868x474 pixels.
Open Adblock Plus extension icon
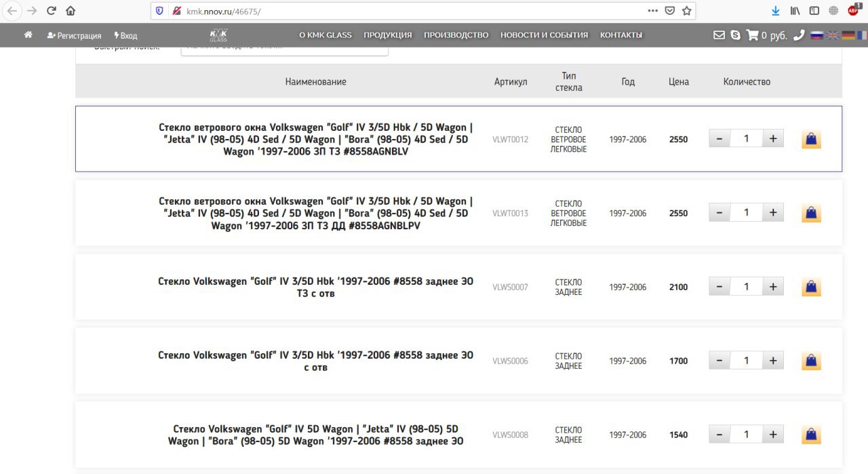tap(854, 10)
